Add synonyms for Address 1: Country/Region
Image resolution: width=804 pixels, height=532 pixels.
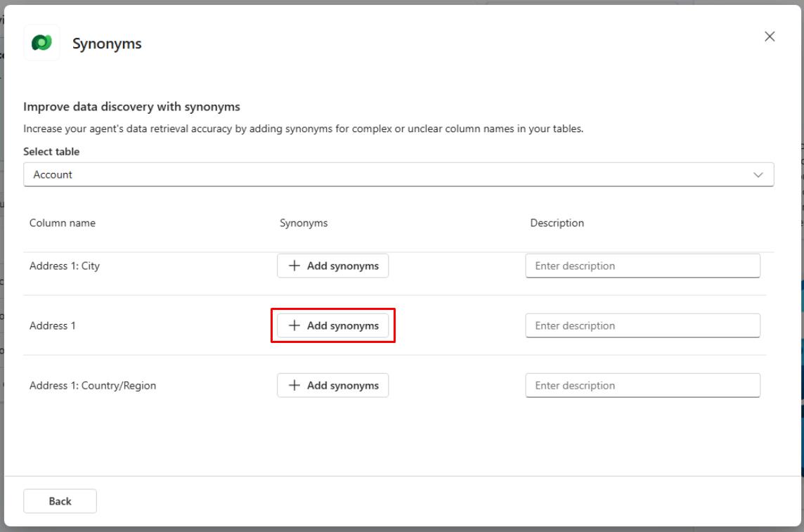pyautogui.click(x=332, y=384)
